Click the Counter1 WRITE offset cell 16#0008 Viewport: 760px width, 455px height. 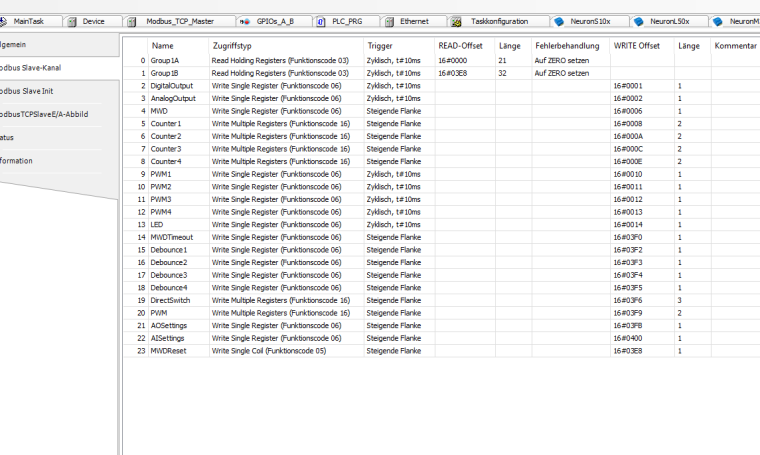628,124
